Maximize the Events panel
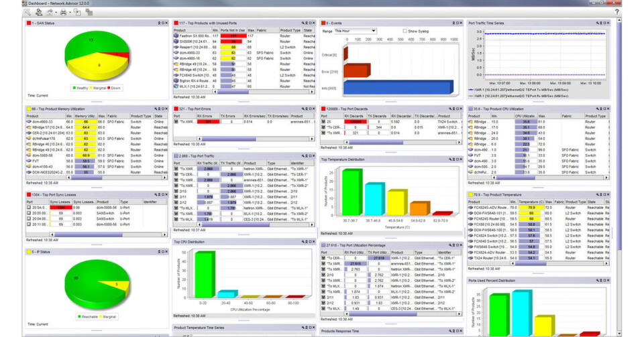Screen dimensions: 644x337 click(457, 23)
